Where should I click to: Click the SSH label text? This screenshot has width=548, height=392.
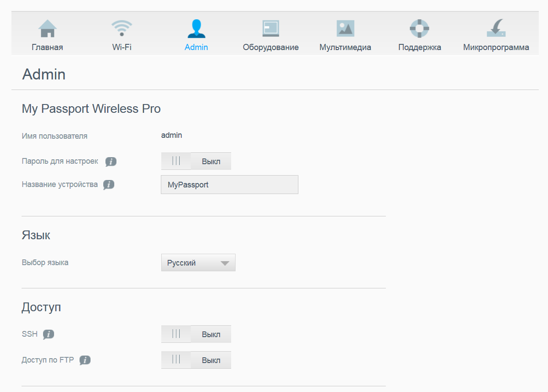coord(29,334)
